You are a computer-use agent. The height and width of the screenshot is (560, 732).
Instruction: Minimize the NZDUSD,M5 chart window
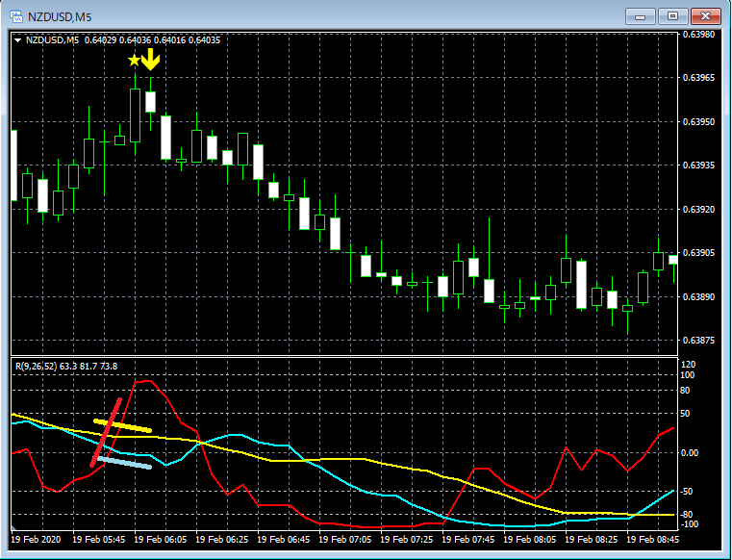tap(641, 16)
